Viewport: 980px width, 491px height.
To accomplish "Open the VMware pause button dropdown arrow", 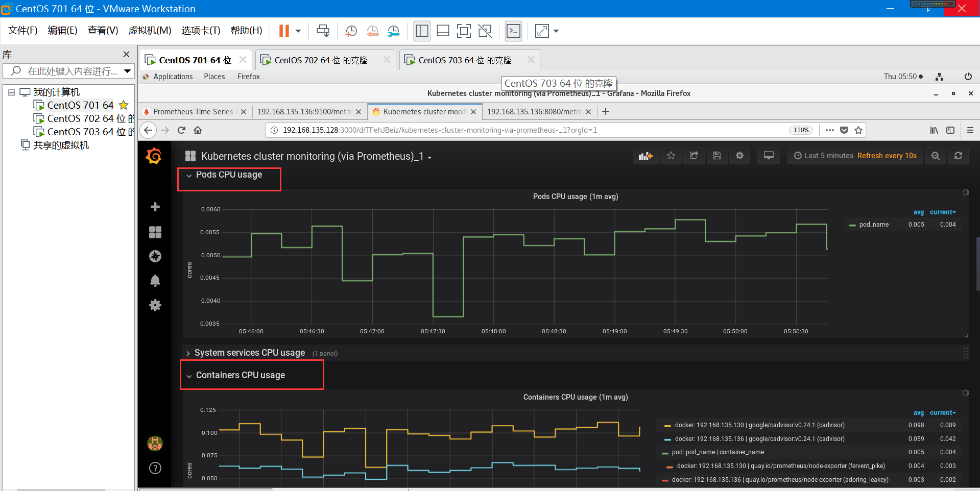I will point(298,31).
